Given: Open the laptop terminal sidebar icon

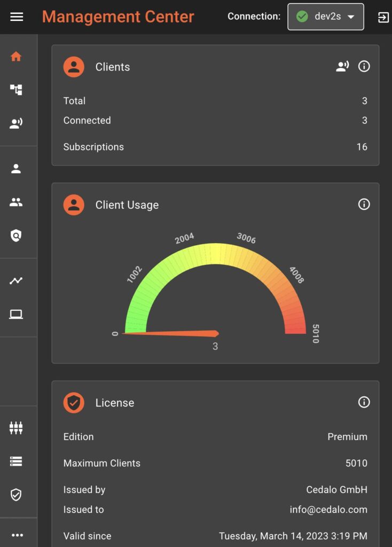Looking at the screenshot, I should point(16,314).
